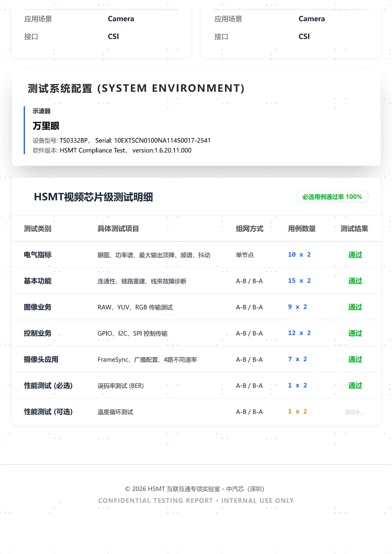Click the orange 1 x 2 case count
This screenshot has width=392, height=554.
coord(297,411)
